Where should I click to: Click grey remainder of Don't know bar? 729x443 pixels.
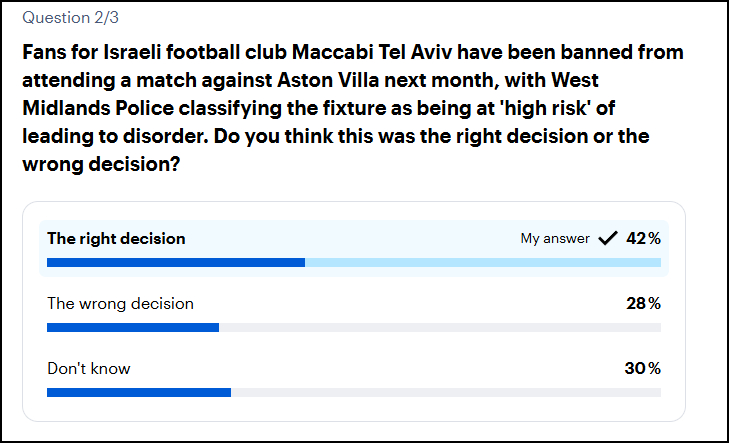(x=445, y=392)
